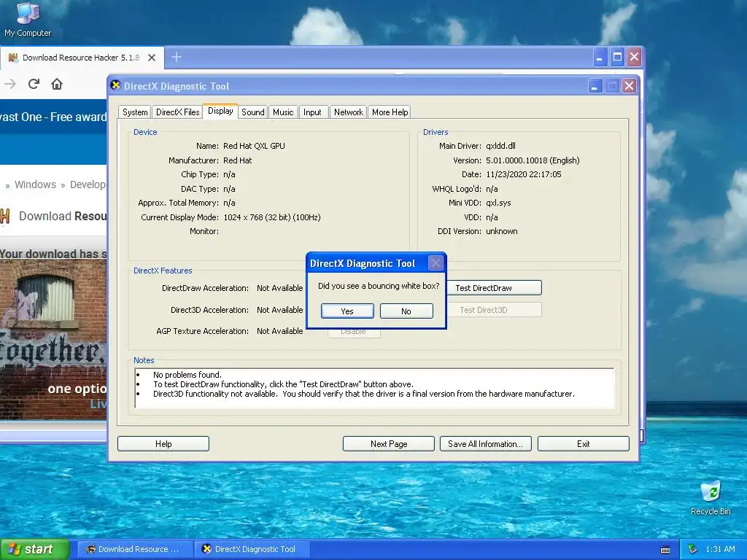Click the DirectX icon in the Diagnostic Tool title bar

pos(115,85)
